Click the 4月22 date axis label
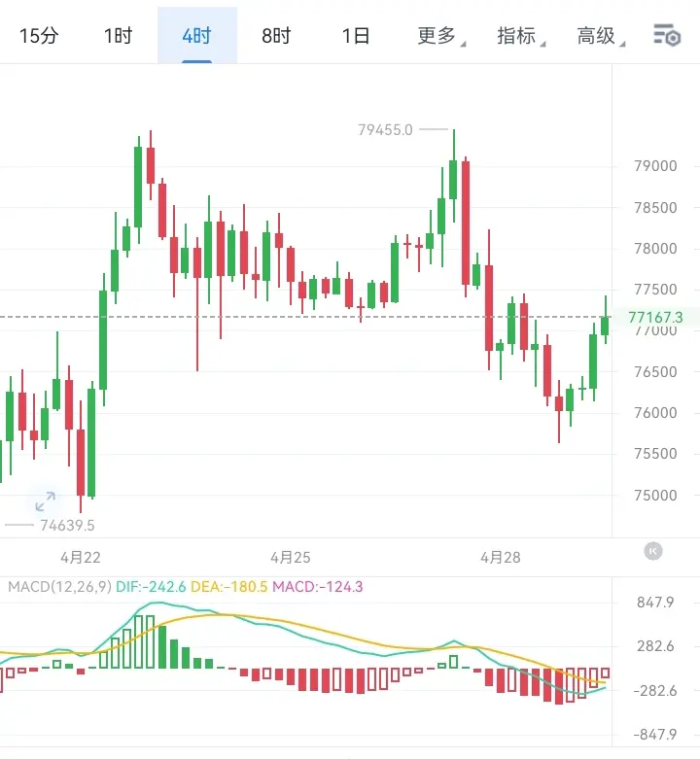Screen dimensions: 700x759 coord(81,558)
